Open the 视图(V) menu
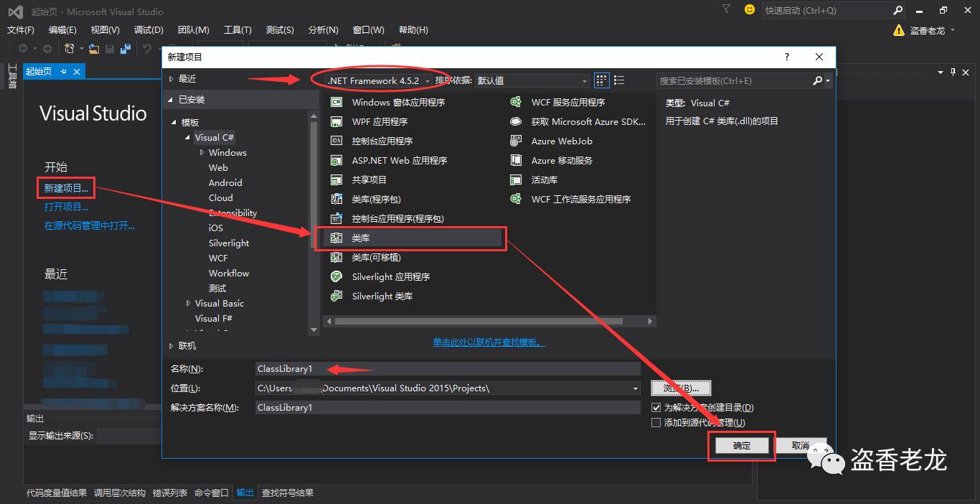The image size is (980, 504). click(x=105, y=30)
